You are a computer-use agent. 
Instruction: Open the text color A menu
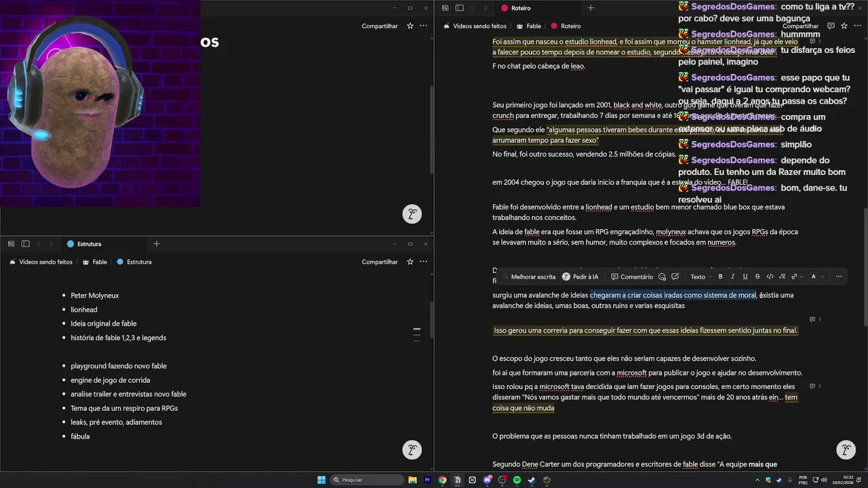tap(816, 277)
